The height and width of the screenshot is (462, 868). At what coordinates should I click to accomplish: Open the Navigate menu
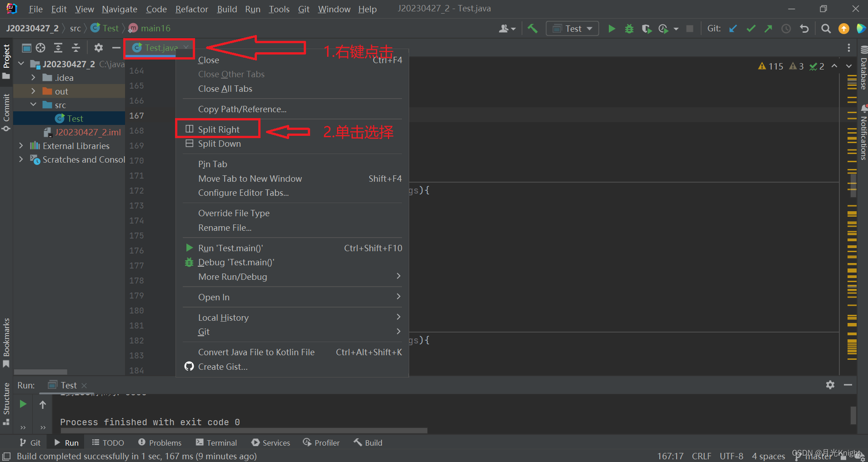coord(120,9)
